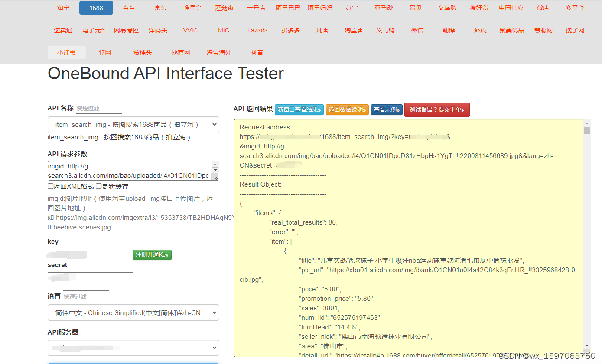This screenshot has width=602, height=364.
Task: Tick the 更新缓存 checkbox
Action: pos(98,186)
